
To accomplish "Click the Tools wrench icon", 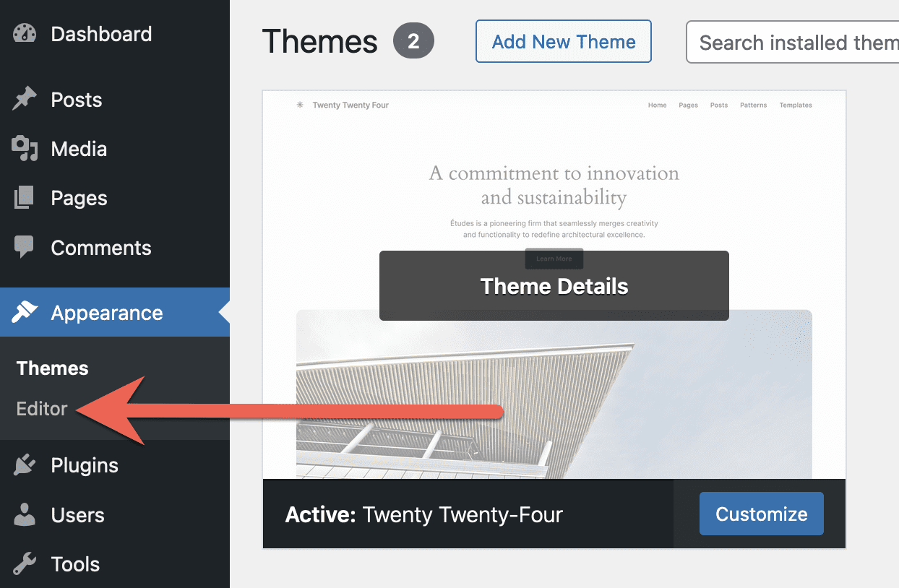I will point(25,564).
